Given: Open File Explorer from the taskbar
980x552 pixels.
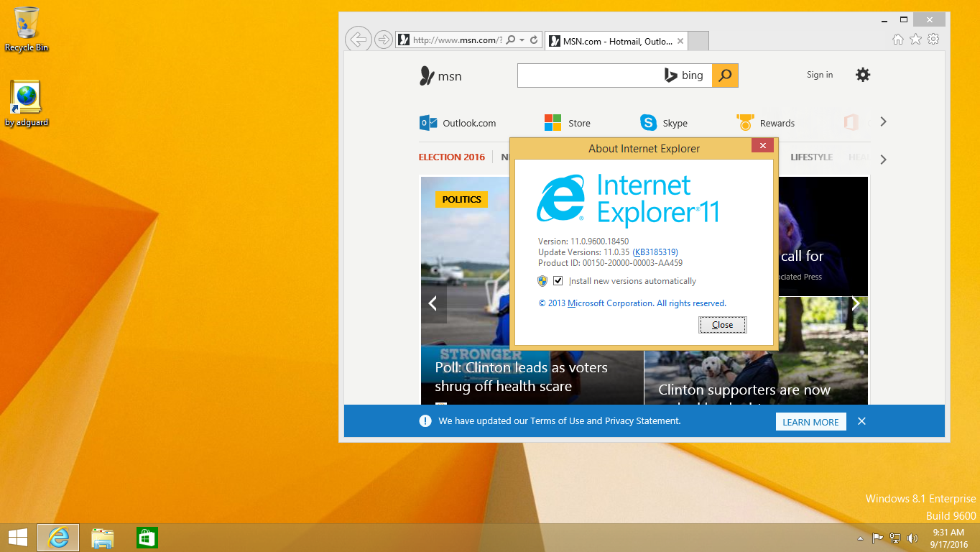Looking at the screenshot, I should tap(103, 538).
